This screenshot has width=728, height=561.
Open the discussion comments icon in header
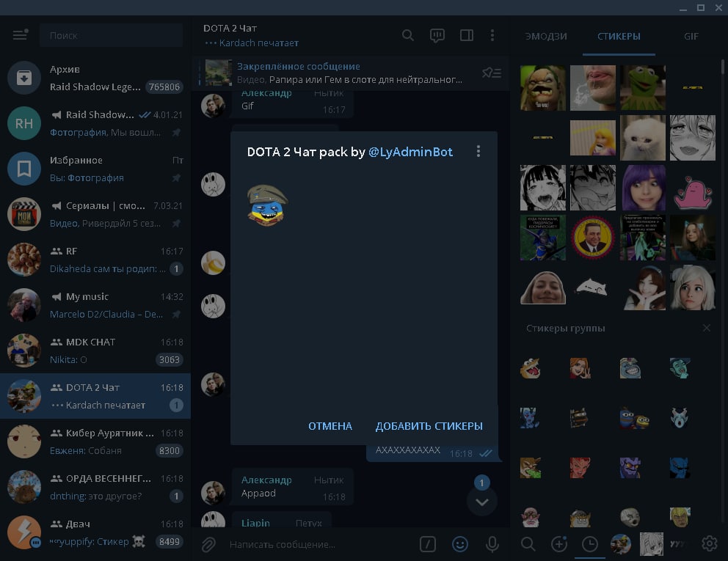[x=437, y=35]
